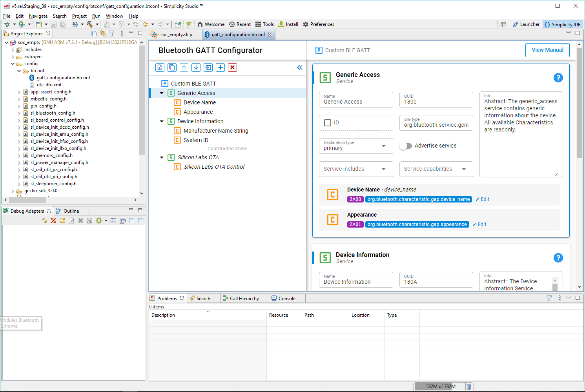
Task: Click the View Manual button
Action: coord(547,50)
